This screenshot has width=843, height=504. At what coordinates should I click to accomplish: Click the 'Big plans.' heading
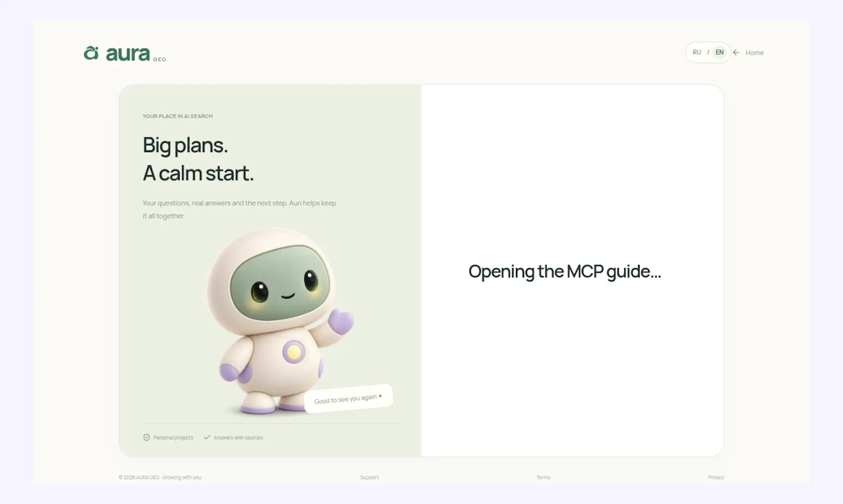tap(185, 145)
